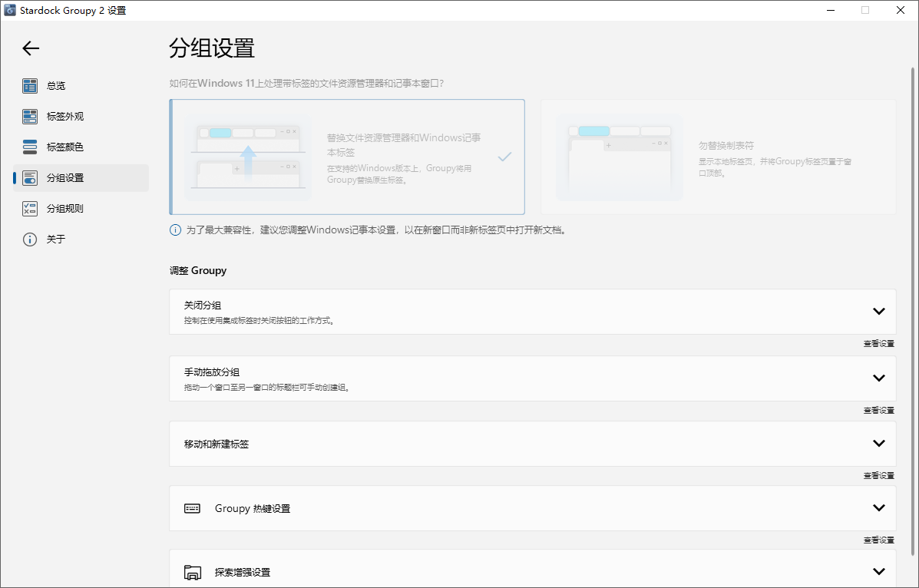Expand the 移动和新建标签 chevron

(x=878, y=443)
